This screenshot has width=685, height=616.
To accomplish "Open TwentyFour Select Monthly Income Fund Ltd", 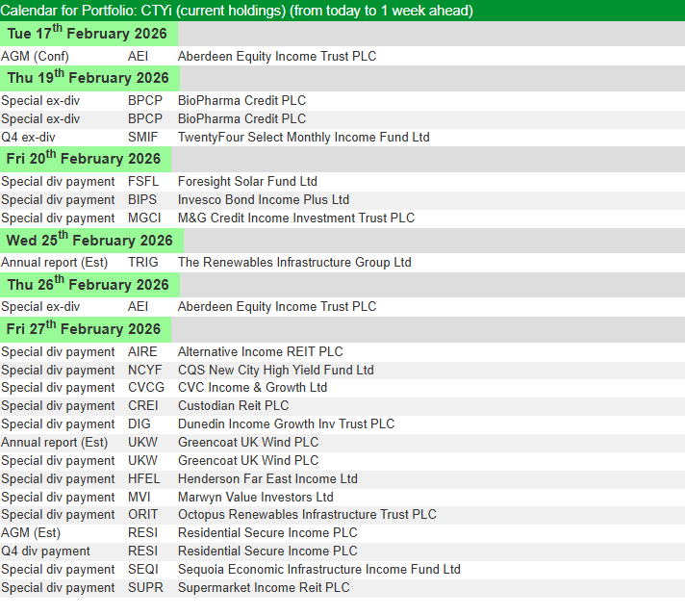I will coord(303,138).
